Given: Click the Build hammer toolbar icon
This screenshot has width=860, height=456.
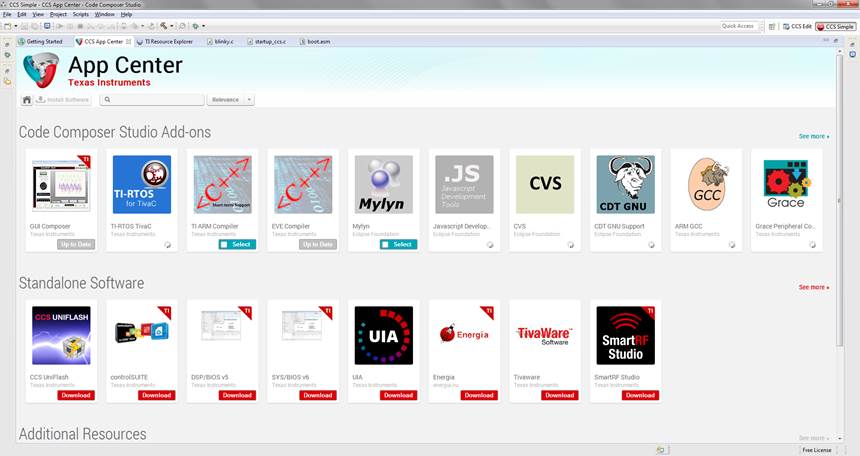Looking at the screenshot, I should pos(163,26).
